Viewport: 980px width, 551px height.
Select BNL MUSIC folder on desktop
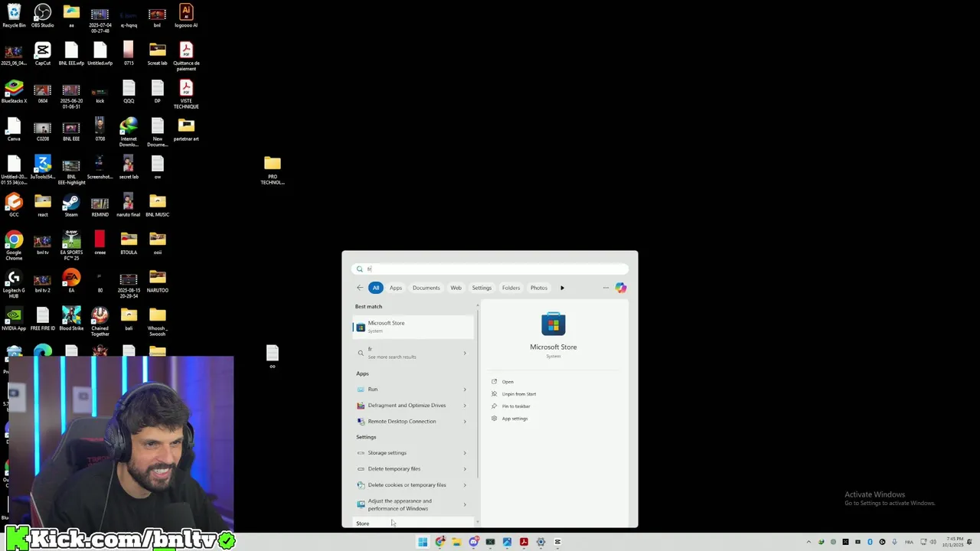tap(157, 205)
